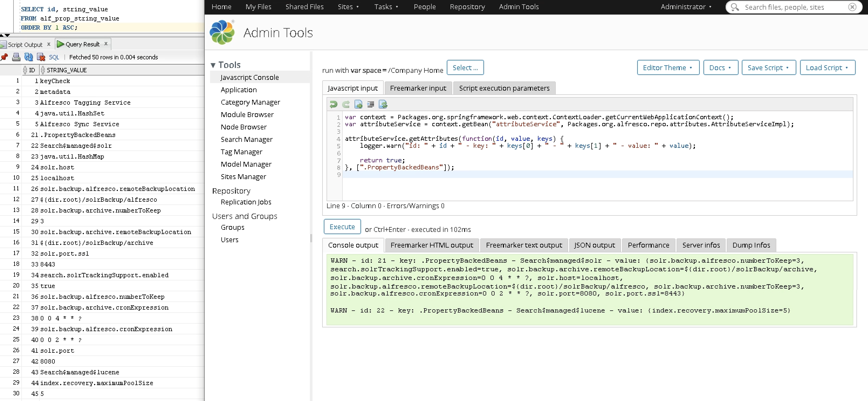Viewport: 868px width, 401px height.
Task: Switch to JSON output tab
Action: point(594,245)
